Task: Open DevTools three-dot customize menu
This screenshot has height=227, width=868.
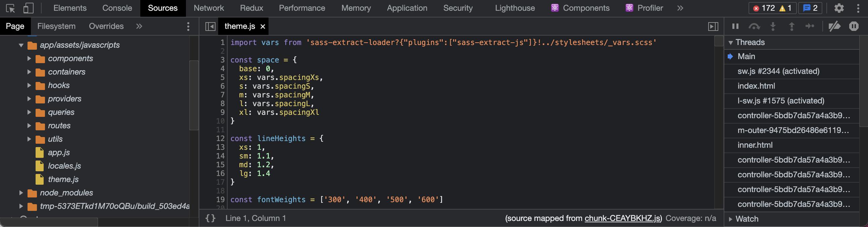Action: 858,8
